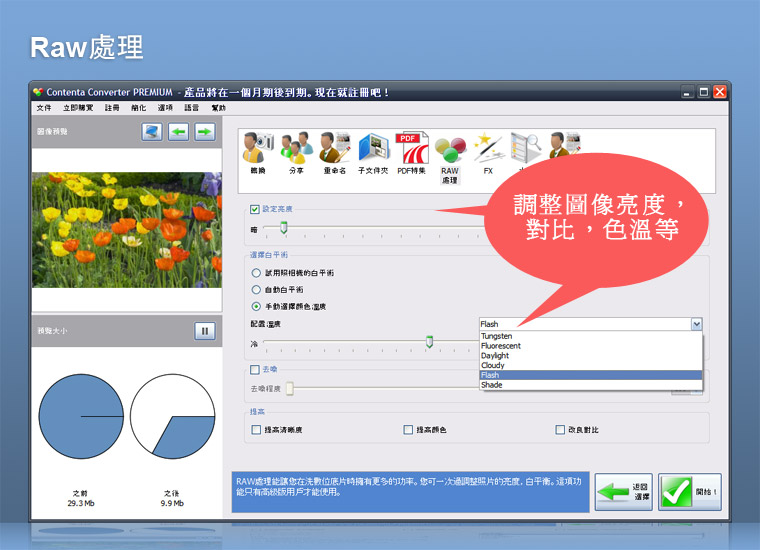
Task: Select the RAW處理 tool icon
Action: (450, 150)
